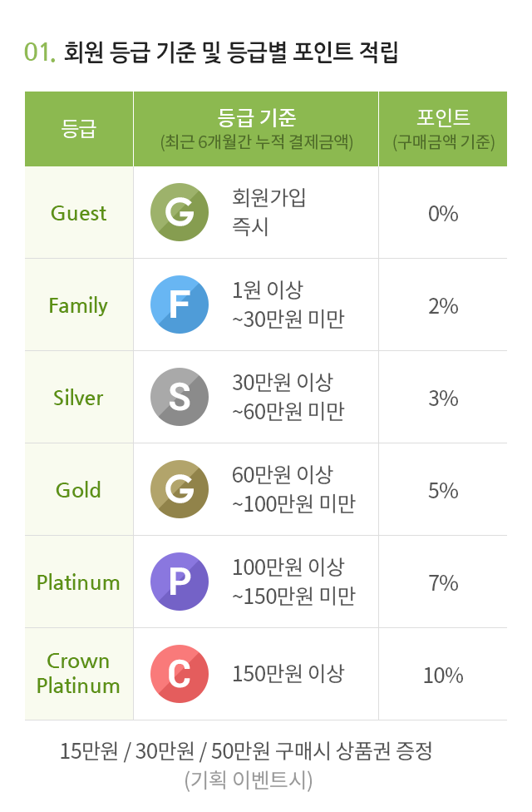Click the green Guest G badge icon
532x812 pixels.
point(180,212)
